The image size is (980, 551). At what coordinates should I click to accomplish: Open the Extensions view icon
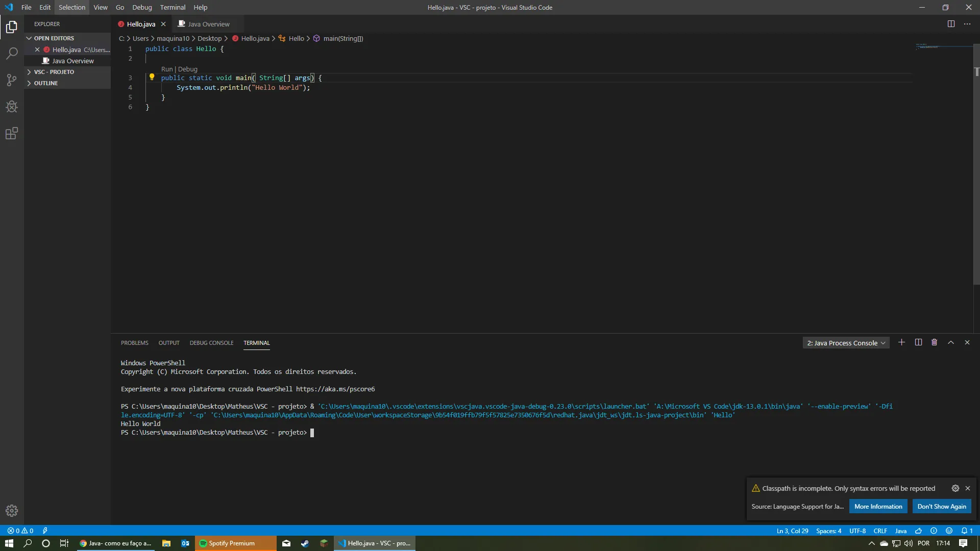[12, 134]
